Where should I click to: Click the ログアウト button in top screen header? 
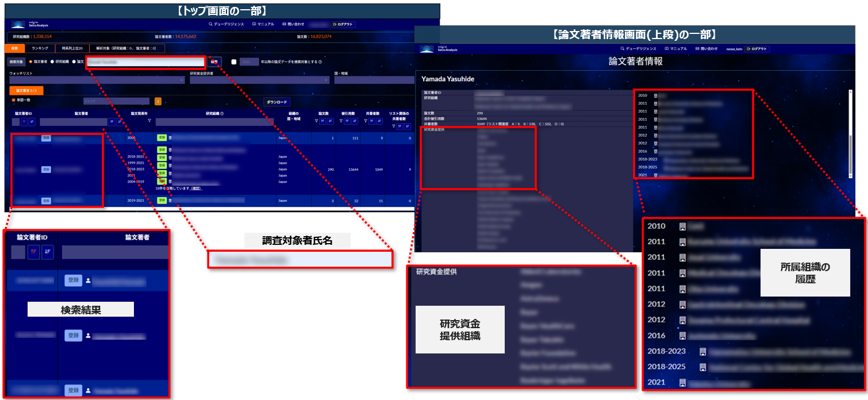click(344, 25)
